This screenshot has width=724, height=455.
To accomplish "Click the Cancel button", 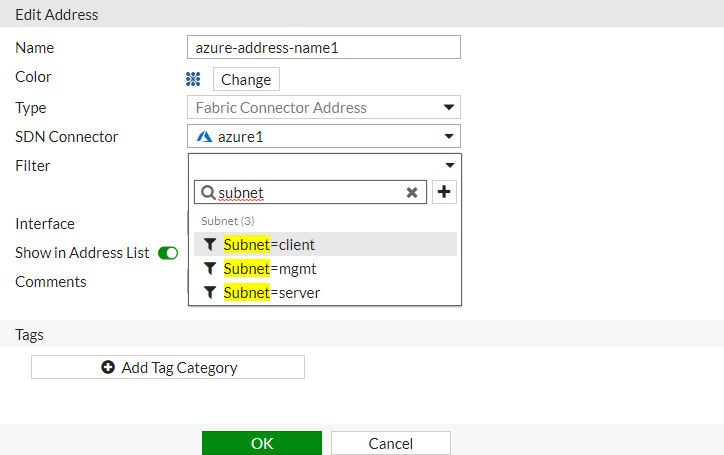I will [x=390, y=443].
